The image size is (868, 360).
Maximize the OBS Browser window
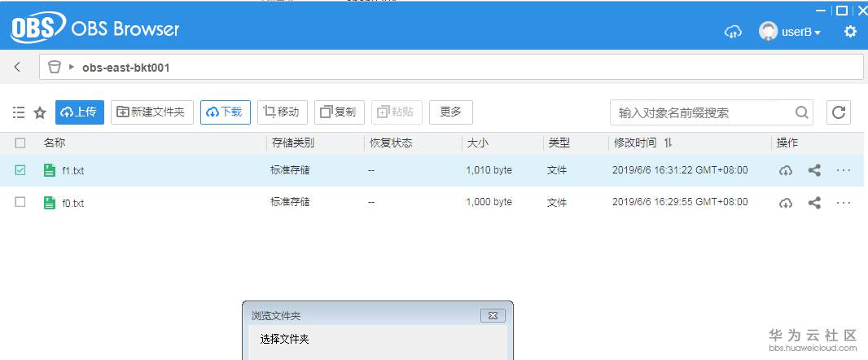coord(841,11)
